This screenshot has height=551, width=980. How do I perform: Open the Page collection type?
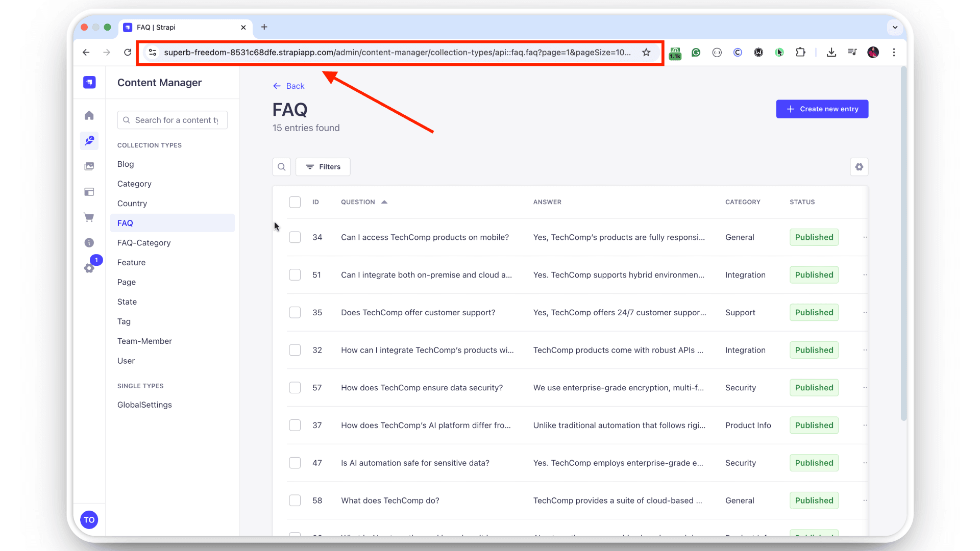(x=127, y=283)
